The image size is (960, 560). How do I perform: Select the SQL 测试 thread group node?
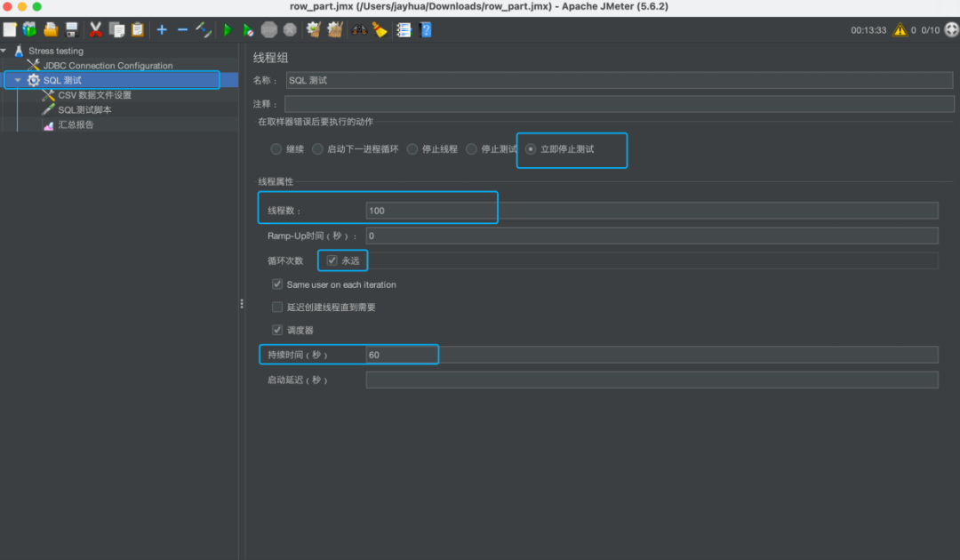(62, 80)
